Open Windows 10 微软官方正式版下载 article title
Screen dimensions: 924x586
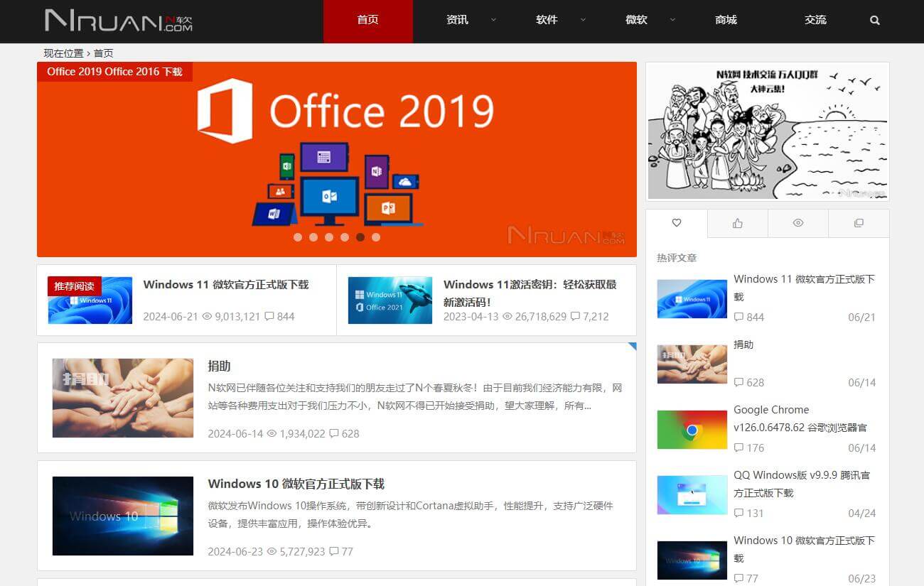click(x=296, y=484)
